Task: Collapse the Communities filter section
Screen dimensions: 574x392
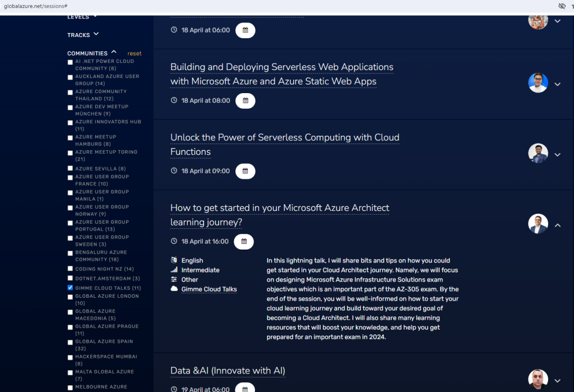Action: pos(114,52)
